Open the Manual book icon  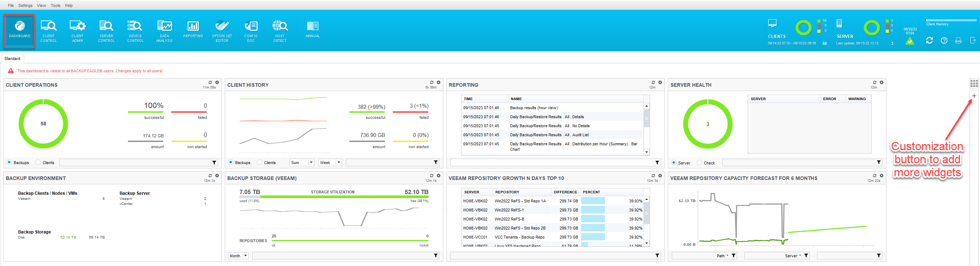point(312,29)
